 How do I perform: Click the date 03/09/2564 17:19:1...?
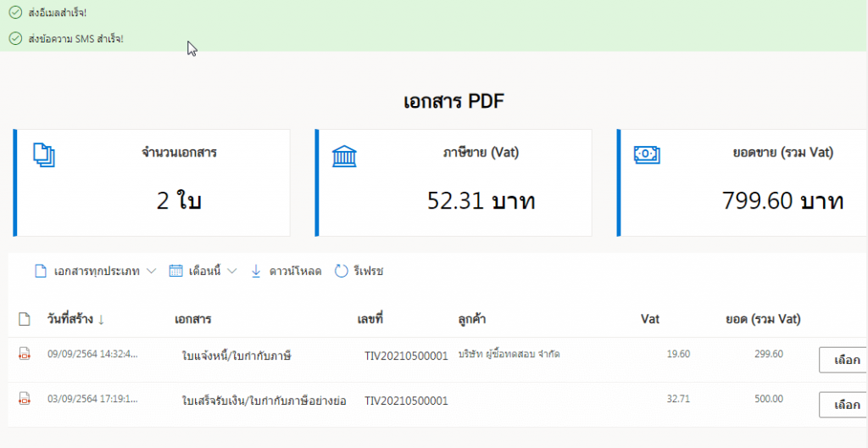[92, 399]
